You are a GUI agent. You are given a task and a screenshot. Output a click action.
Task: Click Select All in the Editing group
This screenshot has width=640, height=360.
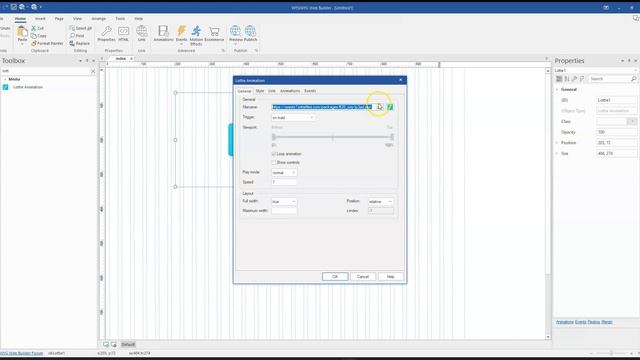click(80, 28)
